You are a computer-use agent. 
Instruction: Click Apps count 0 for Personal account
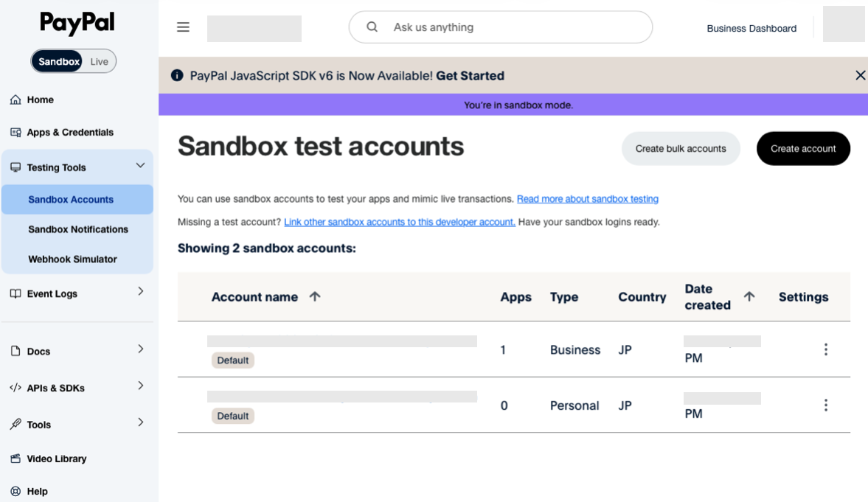[504, 405]
